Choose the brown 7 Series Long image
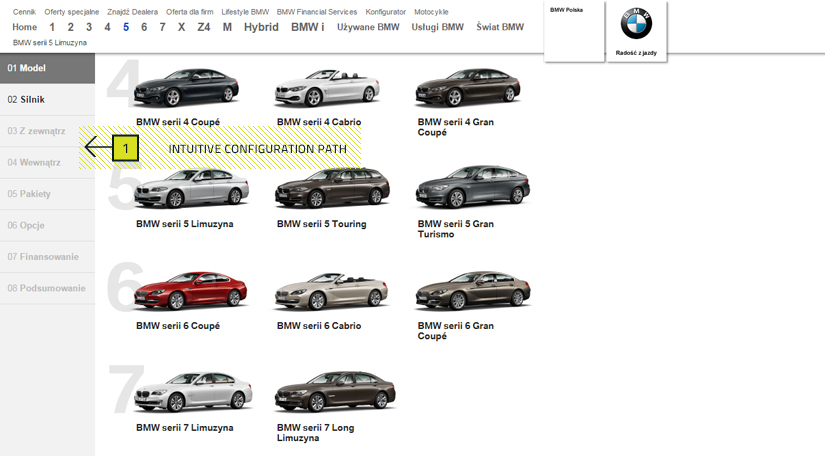This screenshot has height=456, width=825. 335,391
